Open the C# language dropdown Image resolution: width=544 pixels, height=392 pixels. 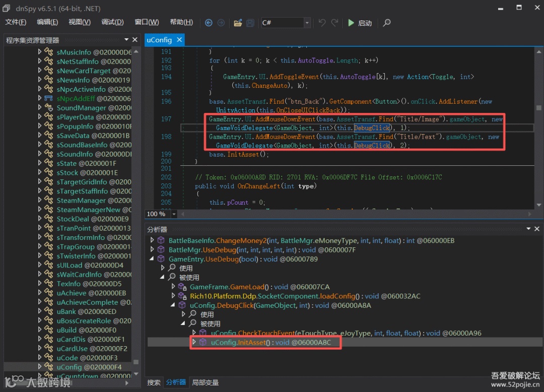click(x=307, y=23)
